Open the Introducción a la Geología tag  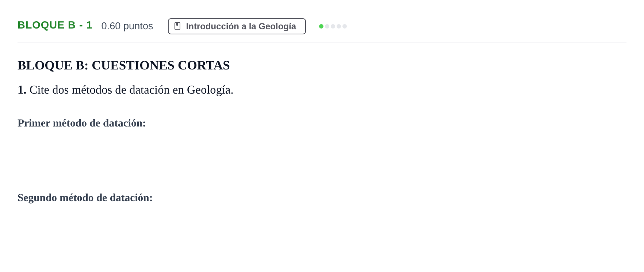[237, 26]
